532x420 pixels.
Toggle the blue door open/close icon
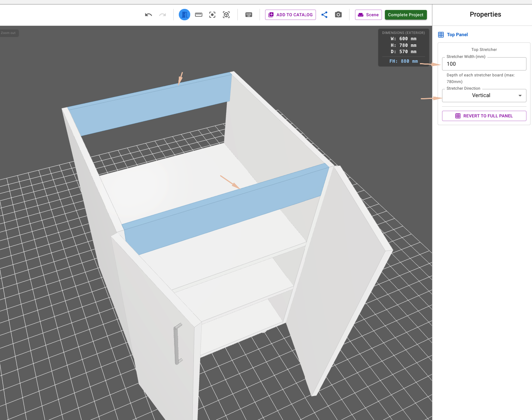click(x=184, y=15)
